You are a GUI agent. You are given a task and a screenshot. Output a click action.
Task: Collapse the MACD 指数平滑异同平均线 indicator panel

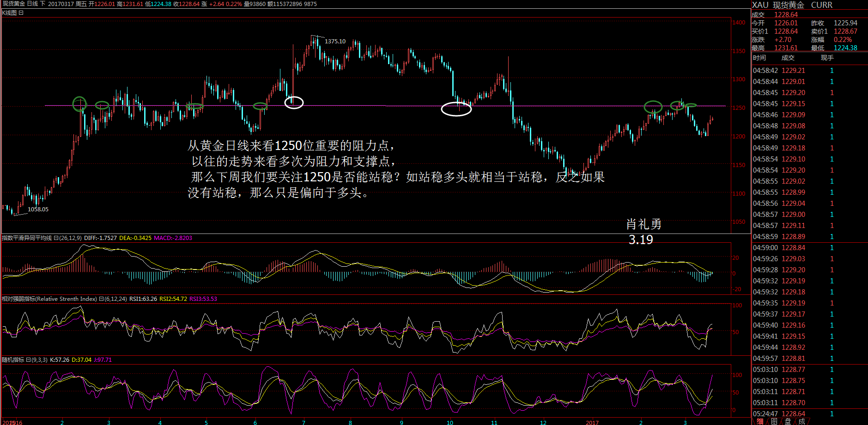click(56, 238)
